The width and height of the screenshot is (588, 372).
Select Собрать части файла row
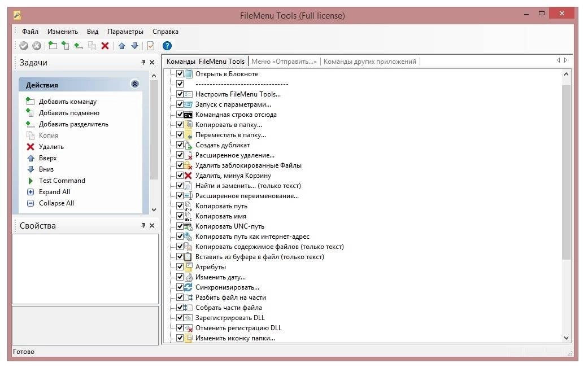(x=228, y=308)
